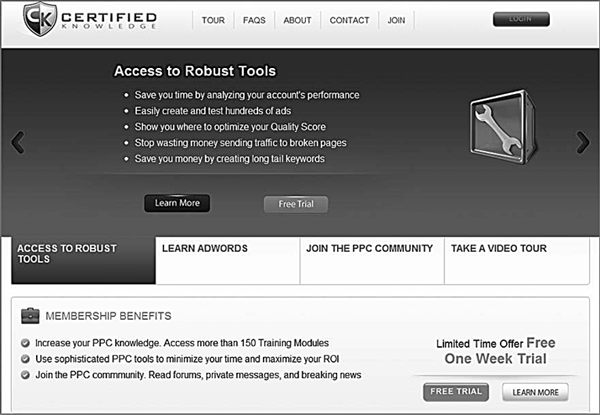
Task: Click the briefcase Membership Benefits icon
Action: tap(30, 316)
